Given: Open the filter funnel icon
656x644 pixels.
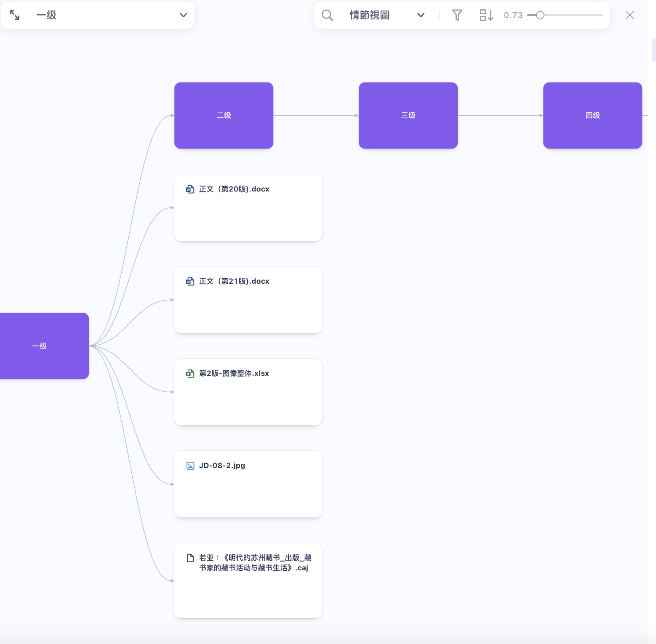Looking at the screenshot, I should (457, 15).
